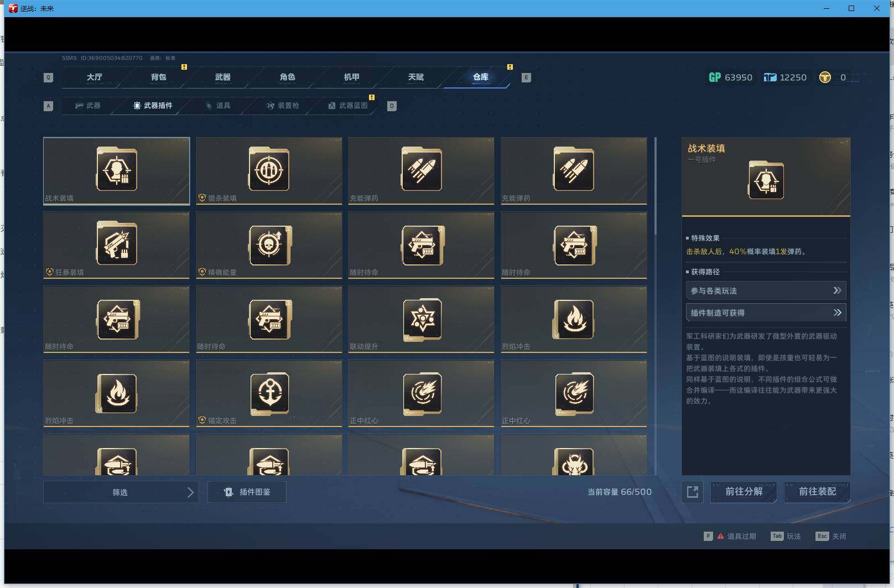Open the 机甲 tab
894x588 pixels.
click(x=351, y=77)
